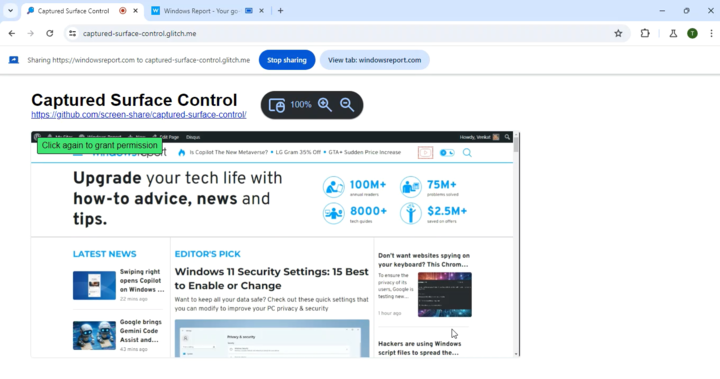Click the 100% zoom level label
720x379 pixels.
pyautogui.click(x=301, y=105)
